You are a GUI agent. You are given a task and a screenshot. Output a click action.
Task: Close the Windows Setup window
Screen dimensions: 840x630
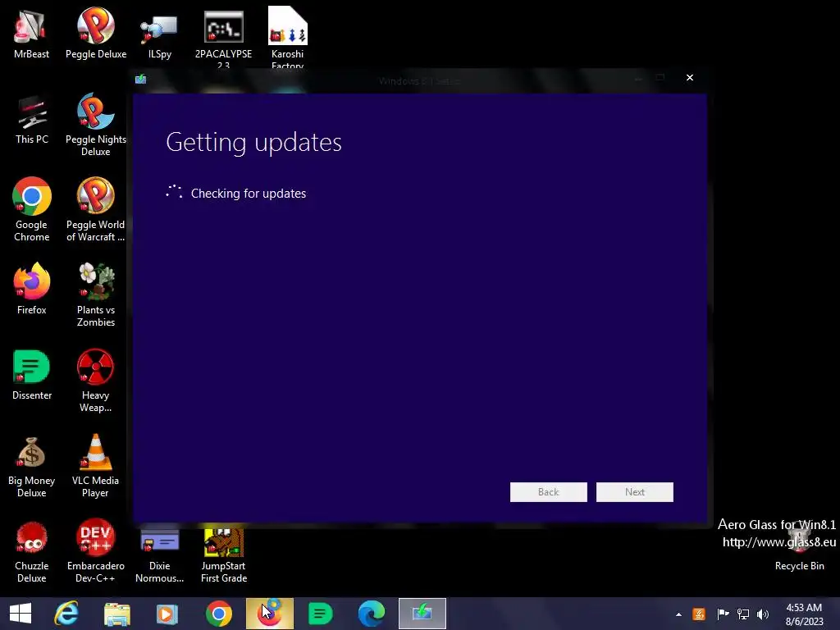click(x=690, y=78)
